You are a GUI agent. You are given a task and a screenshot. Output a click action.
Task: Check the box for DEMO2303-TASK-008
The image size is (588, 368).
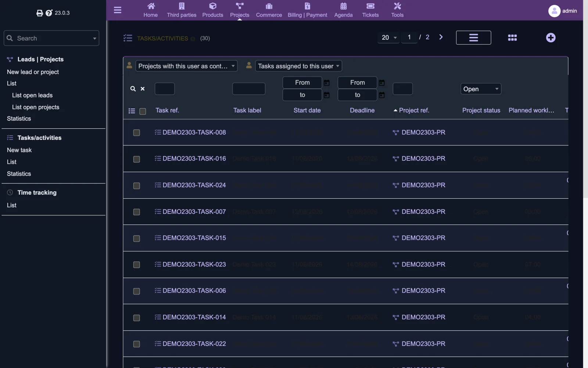click(x=136, y=132)
